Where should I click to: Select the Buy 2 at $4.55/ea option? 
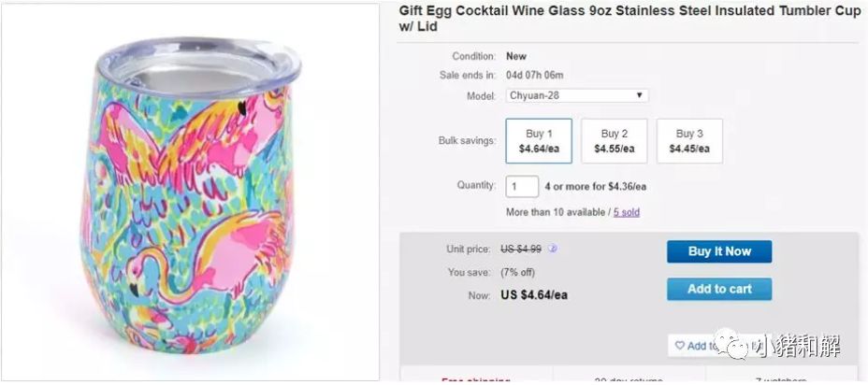click(614, 141)
